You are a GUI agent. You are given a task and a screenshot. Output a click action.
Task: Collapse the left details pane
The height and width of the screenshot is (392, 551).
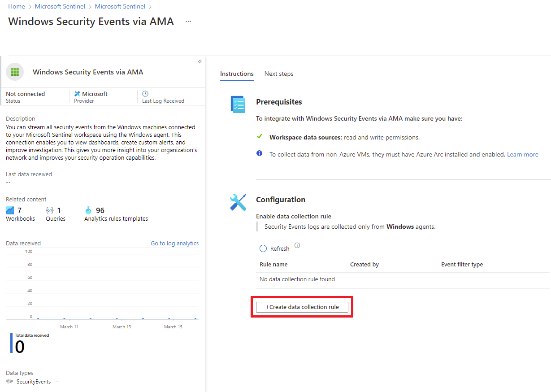coord(200,61)
